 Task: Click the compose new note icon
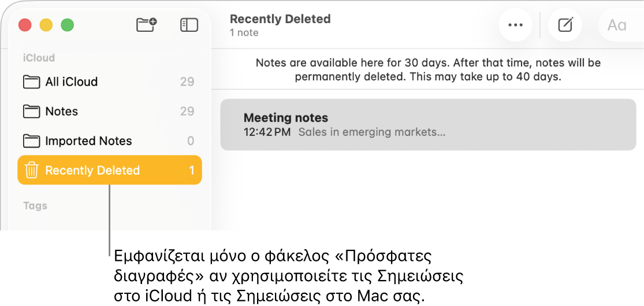point(565,25)
